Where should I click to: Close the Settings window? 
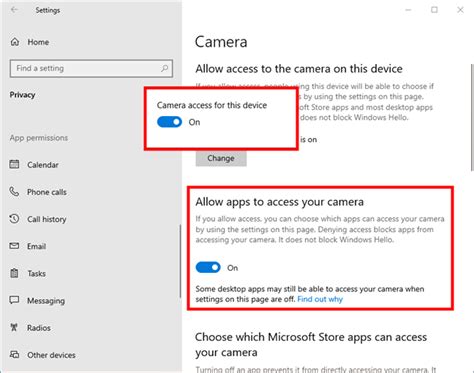[460, 10]
